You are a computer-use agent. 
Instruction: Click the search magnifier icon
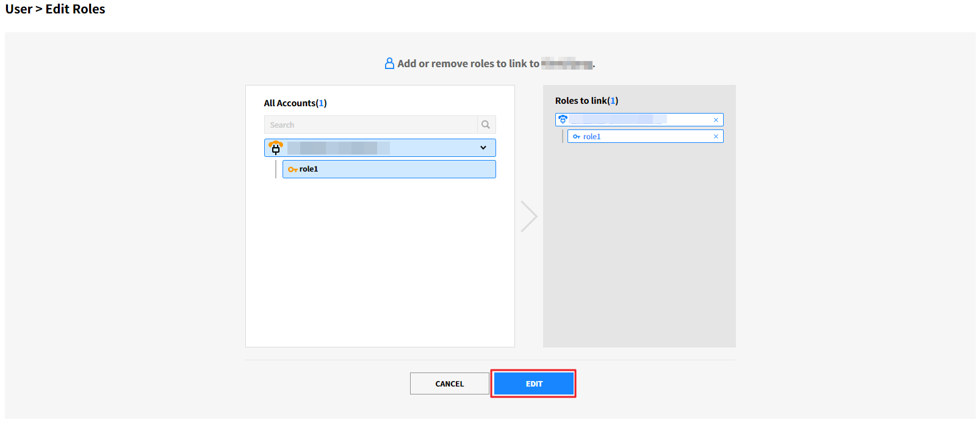pos(486,125)
